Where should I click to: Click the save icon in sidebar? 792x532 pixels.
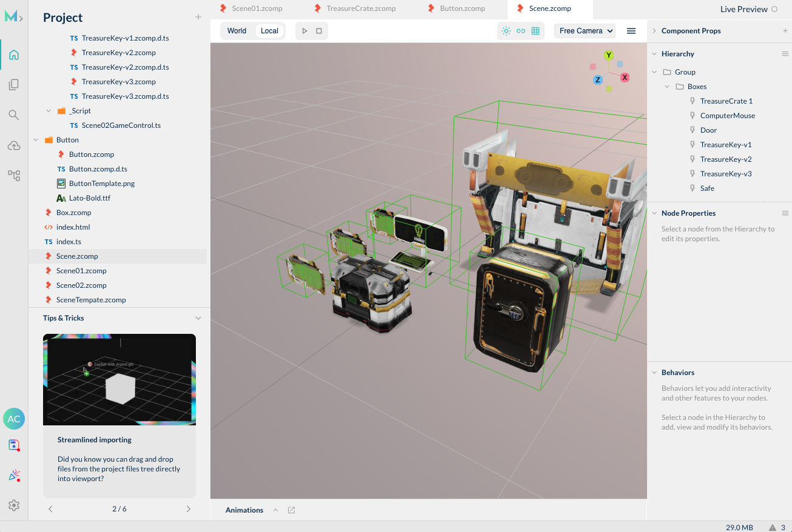coord(14,445)
